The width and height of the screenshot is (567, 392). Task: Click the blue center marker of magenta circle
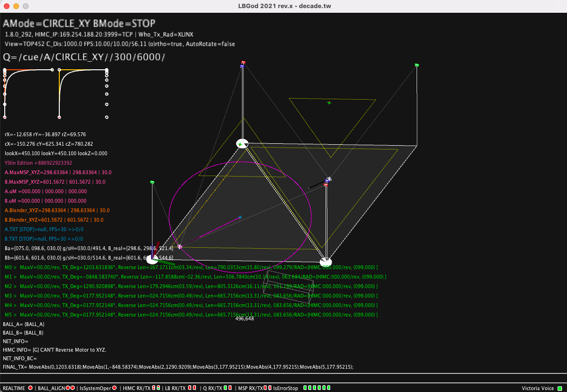click(x=240, y=217)
